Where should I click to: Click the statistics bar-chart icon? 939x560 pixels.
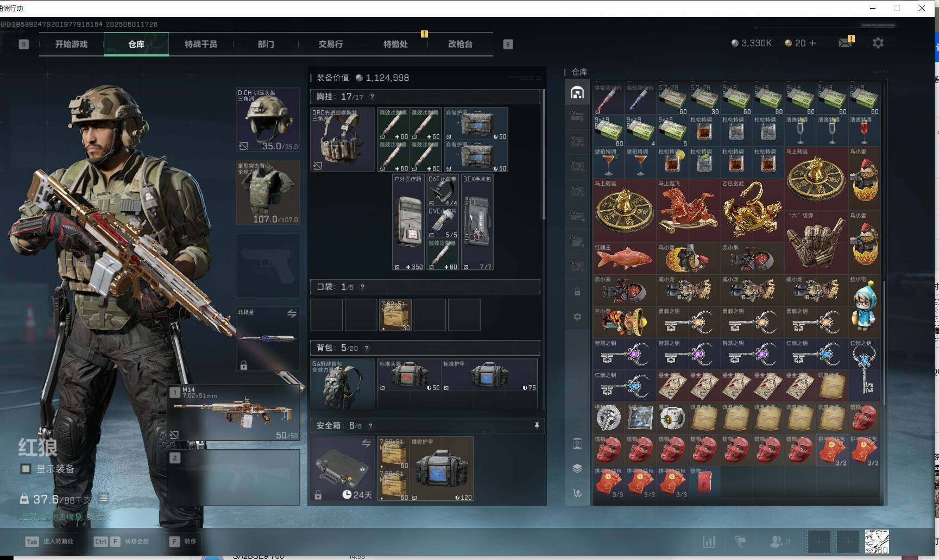point(709,541)
